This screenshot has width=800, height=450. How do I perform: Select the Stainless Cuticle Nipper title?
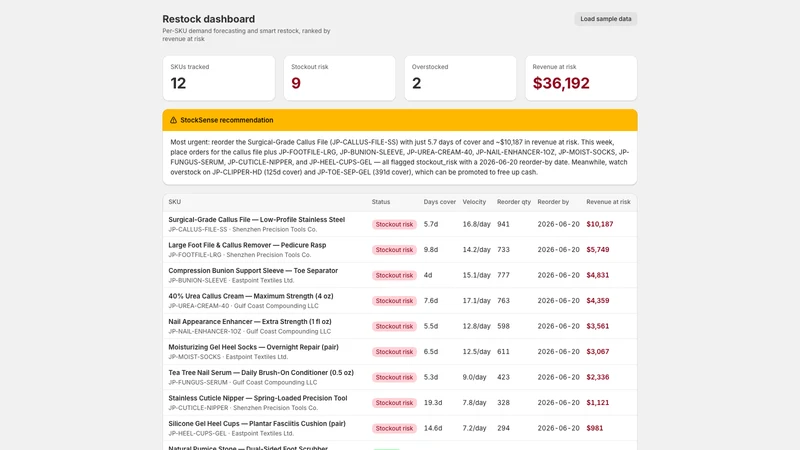[258, 398]
